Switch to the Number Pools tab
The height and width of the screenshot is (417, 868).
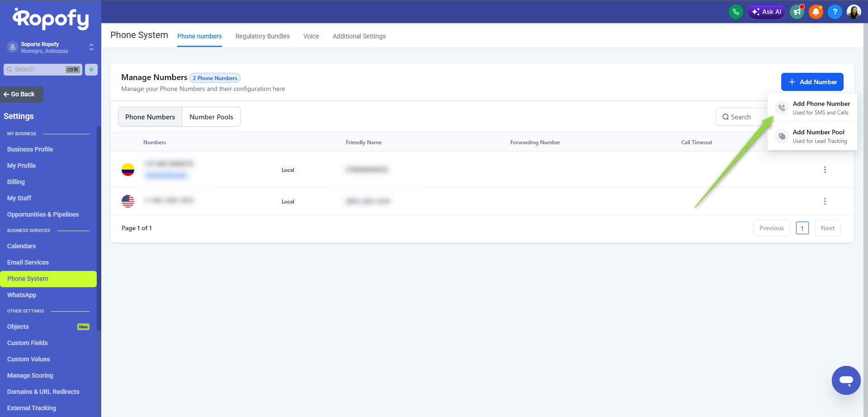click(x=211, y=117)
